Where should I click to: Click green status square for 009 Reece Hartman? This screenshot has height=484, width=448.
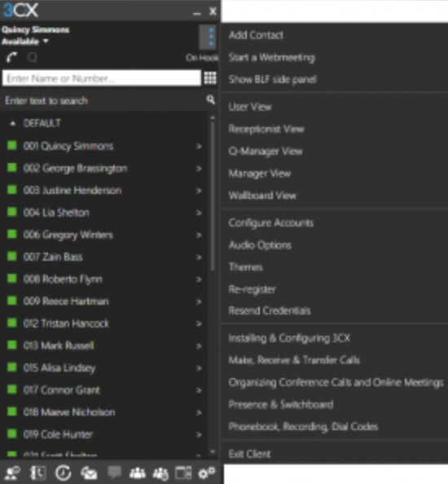point(12,301)
